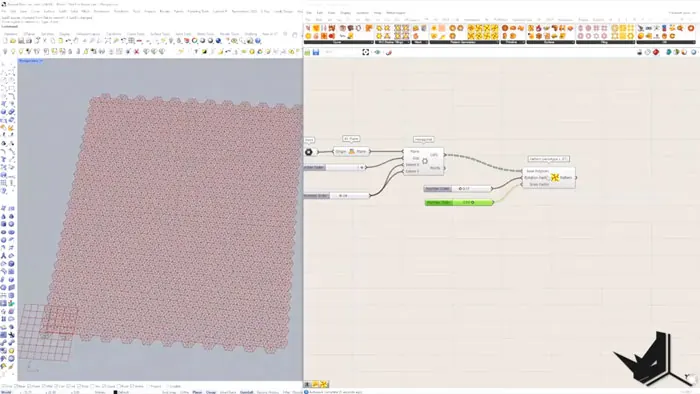The width and height of the screenshot is (700, 394).
Task: Click the Rotation Factor input of Pattern component
Action: 536,178
